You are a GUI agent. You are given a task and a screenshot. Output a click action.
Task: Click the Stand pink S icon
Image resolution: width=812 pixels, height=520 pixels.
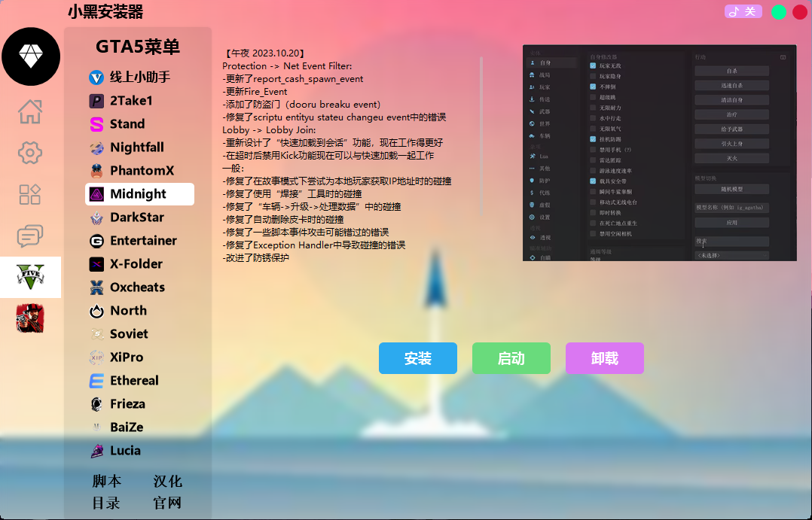(x=96, y=124)
